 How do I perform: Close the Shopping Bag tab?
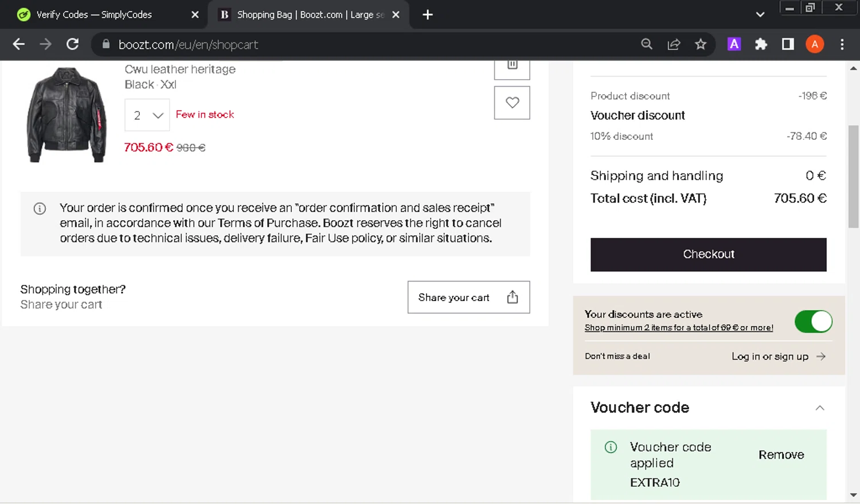[396, 15]
